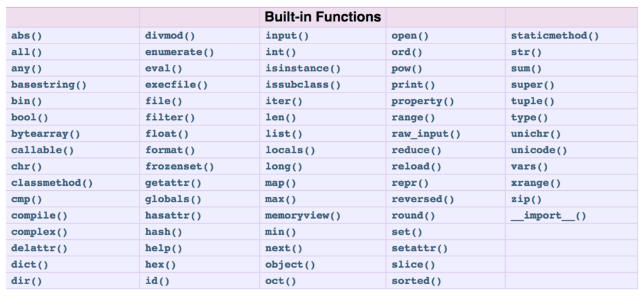Click the execfile() link
The image size is (644, 296).
[177, 85]
